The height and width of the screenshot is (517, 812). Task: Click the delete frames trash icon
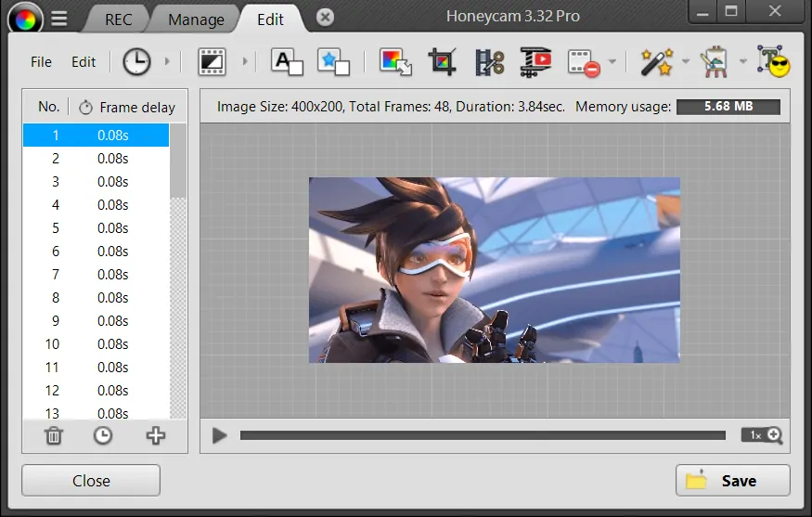(x=55, y=435)
